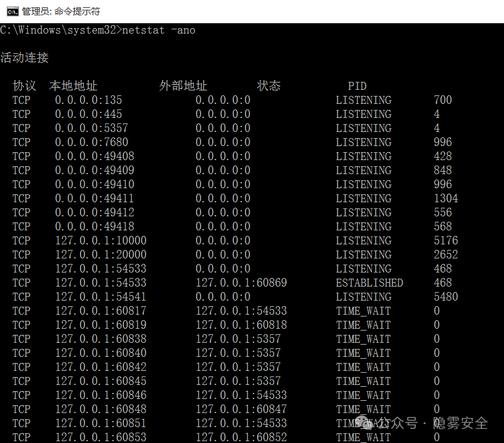Viewport: 504px width, 443px height.
Task: Click foreign address 0.0.0.0:0 in port 49418 row
Action: tap(223, 226)
